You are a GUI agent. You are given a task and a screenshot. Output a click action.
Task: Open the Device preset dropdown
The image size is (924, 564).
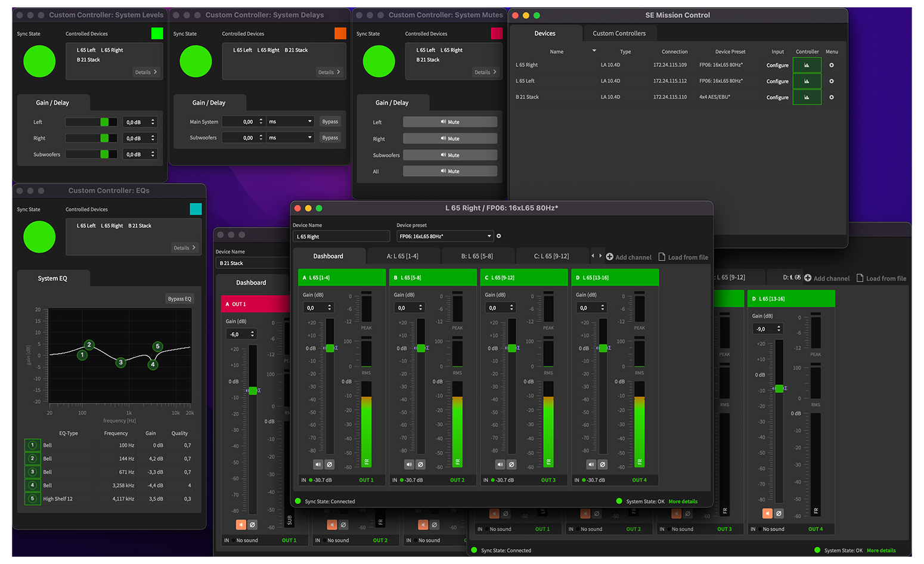445,236
